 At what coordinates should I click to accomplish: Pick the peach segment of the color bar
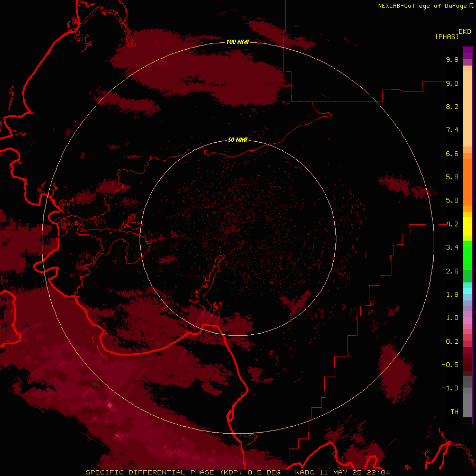(467, 108)
